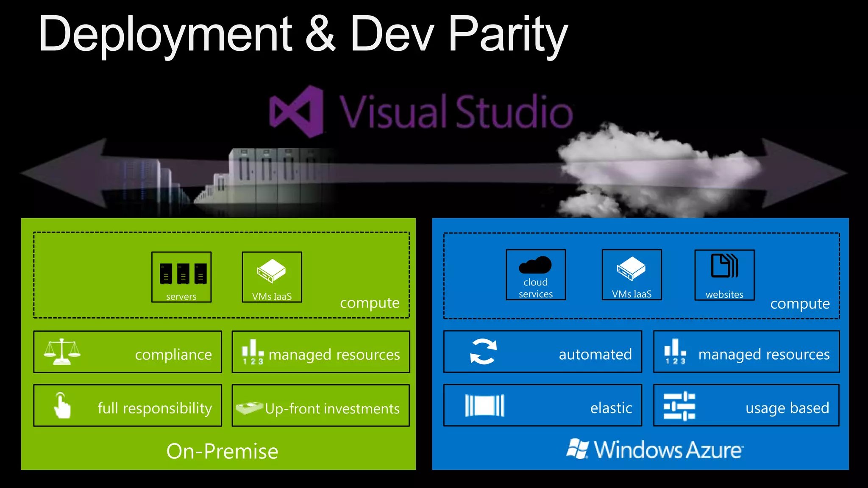This screenshot has height=488, width=868.
Task: Click the compliance scales icon
Action: click(62, 352)
